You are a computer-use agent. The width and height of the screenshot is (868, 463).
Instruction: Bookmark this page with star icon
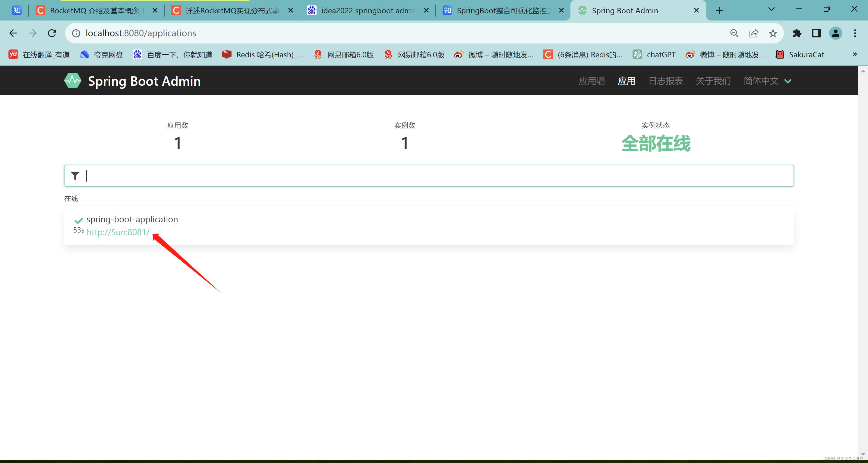pyautogui.click(x=773, y=33)
